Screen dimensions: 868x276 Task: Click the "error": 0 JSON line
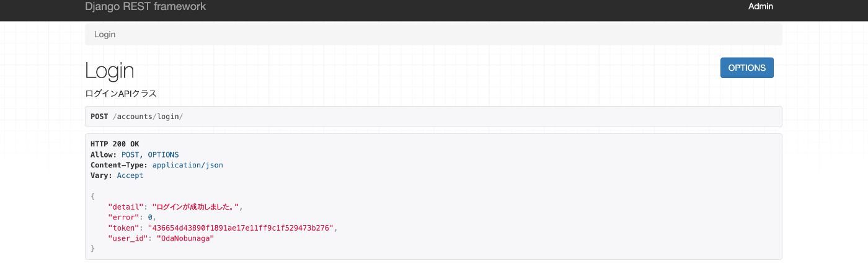132,217
